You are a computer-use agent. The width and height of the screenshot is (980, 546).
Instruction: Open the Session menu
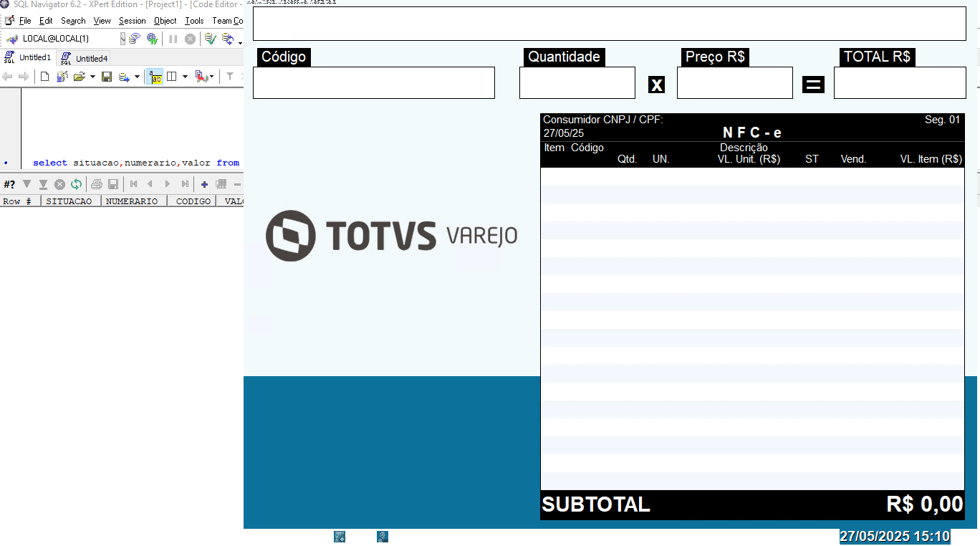pyautogui.click(x=133, y=21)
